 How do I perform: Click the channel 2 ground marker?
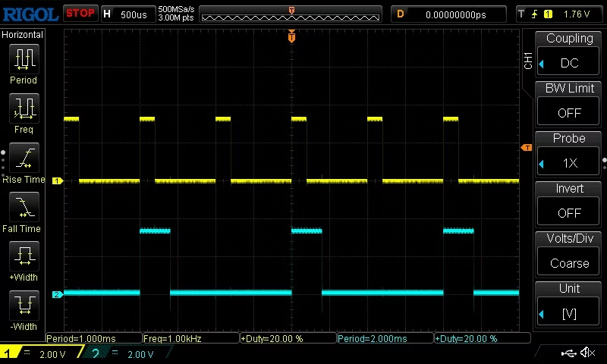tap(58, 294)
